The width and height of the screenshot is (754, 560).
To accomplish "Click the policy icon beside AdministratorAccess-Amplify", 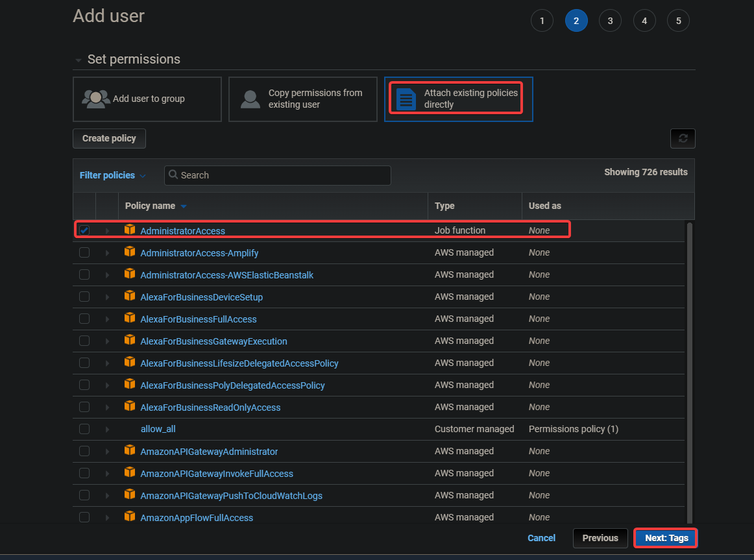I will [129, 251].
